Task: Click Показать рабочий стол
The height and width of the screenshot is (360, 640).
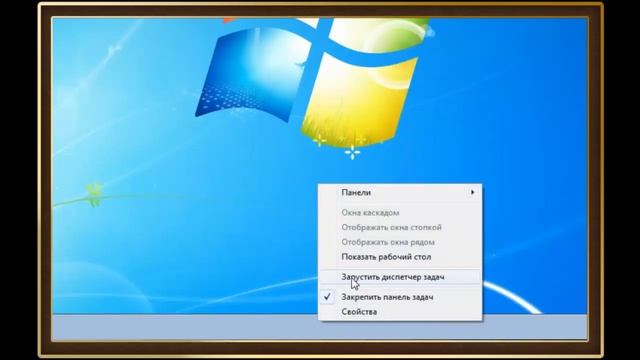Action: click(400, 257)
